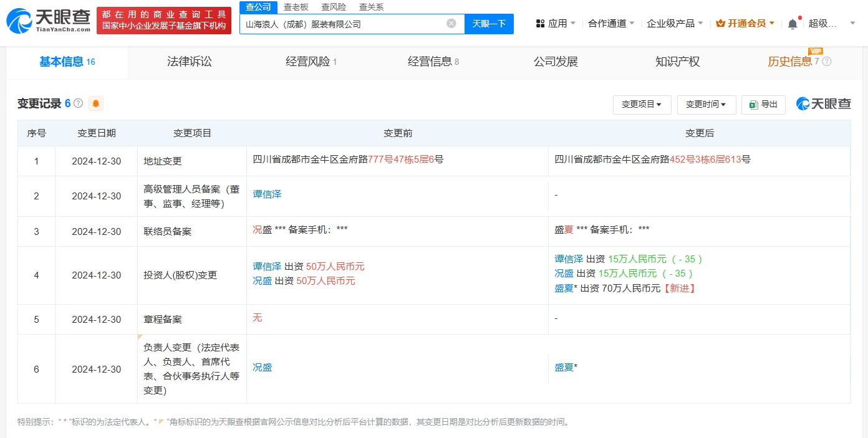Image resolution: width=868 pixels, height=438 pixels.
Task: Click the question mark icon beside 变更记录
Action: [77, 103]
